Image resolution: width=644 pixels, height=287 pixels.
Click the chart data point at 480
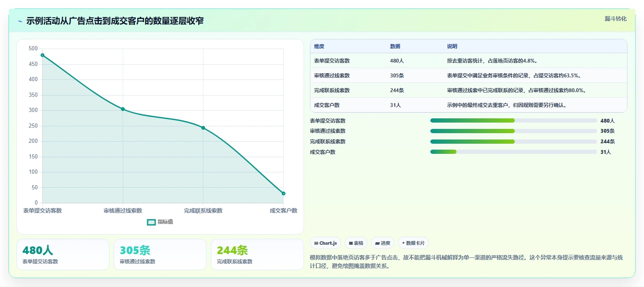point(42,55)
